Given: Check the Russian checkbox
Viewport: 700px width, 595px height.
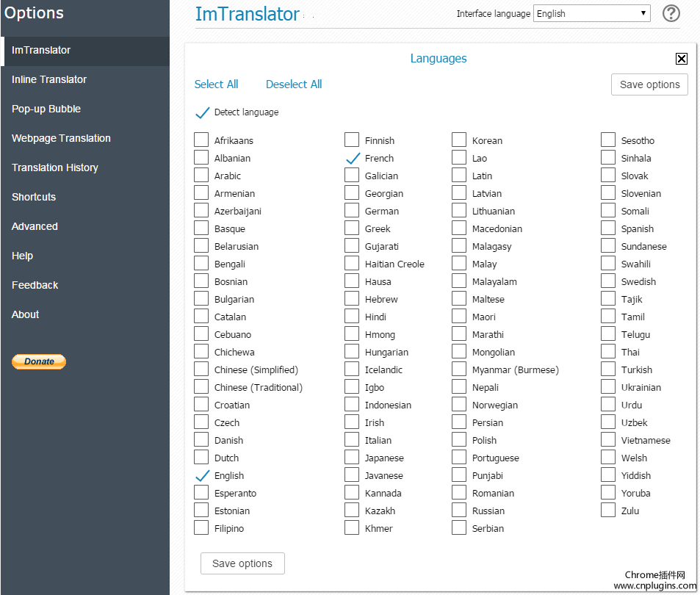Looking at the screenshot, I should [x=459, y=510].
